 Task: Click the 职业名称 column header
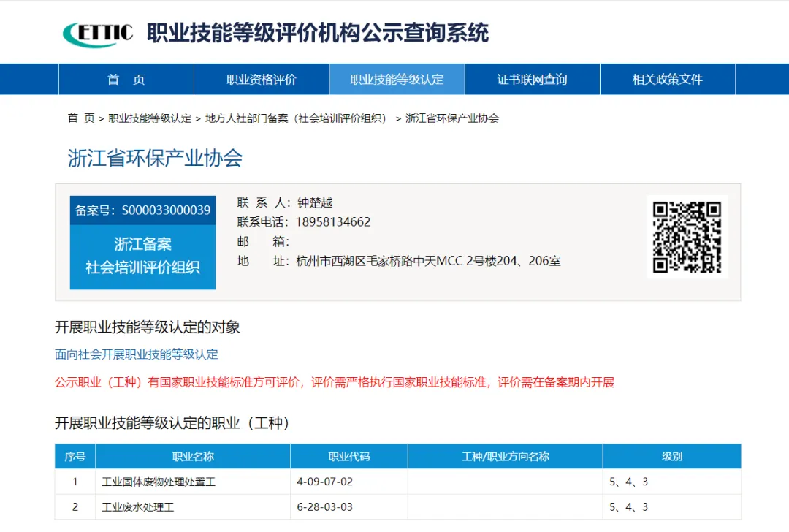click(x=193, y=457)
